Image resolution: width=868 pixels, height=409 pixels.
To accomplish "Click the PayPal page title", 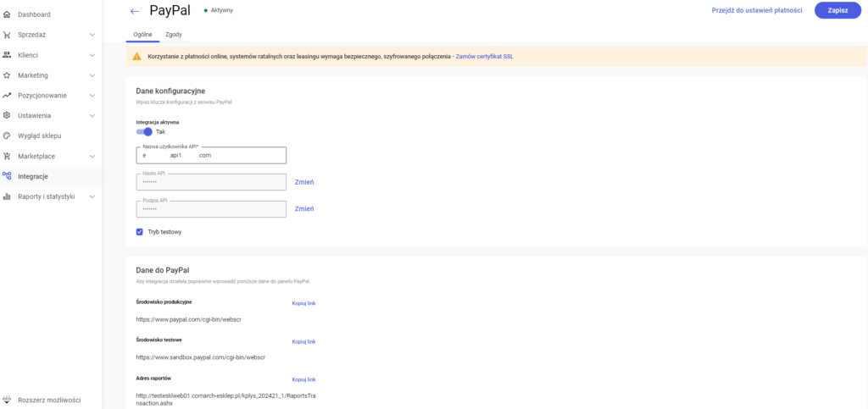I will click(170, 10).
